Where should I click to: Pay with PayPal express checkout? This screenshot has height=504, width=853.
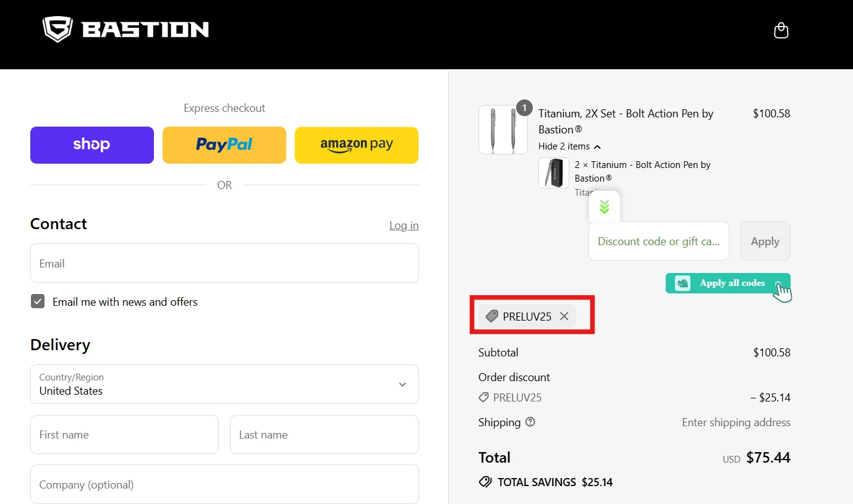tap(224, 145)
